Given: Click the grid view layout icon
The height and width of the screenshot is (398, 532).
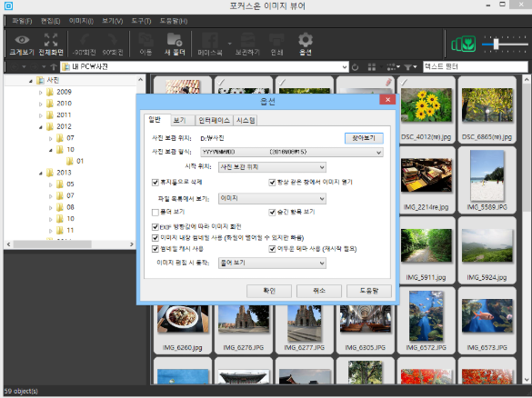Looking at the screenshot, I should pyautogui.click(x=372, y=67).
